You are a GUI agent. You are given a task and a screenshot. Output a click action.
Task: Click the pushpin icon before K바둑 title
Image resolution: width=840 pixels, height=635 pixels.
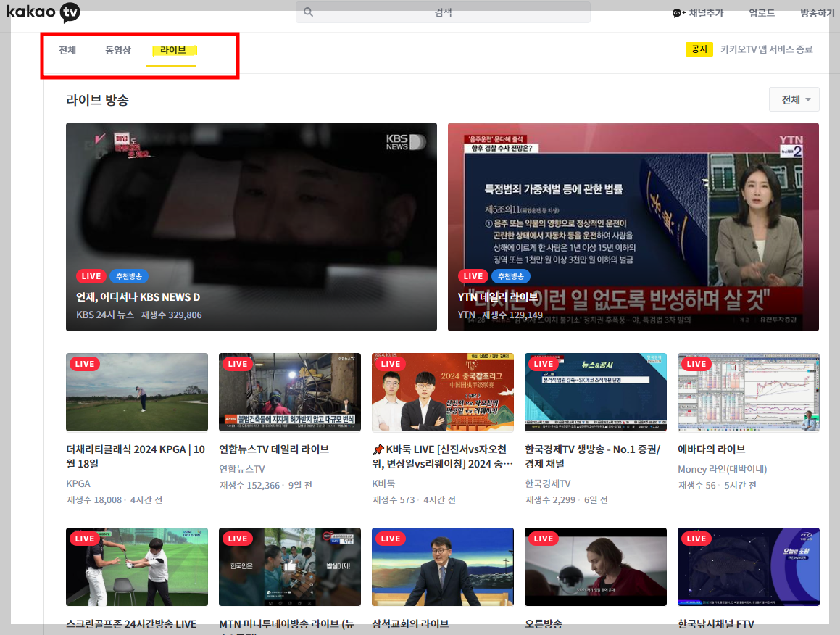tap(378, 449)
